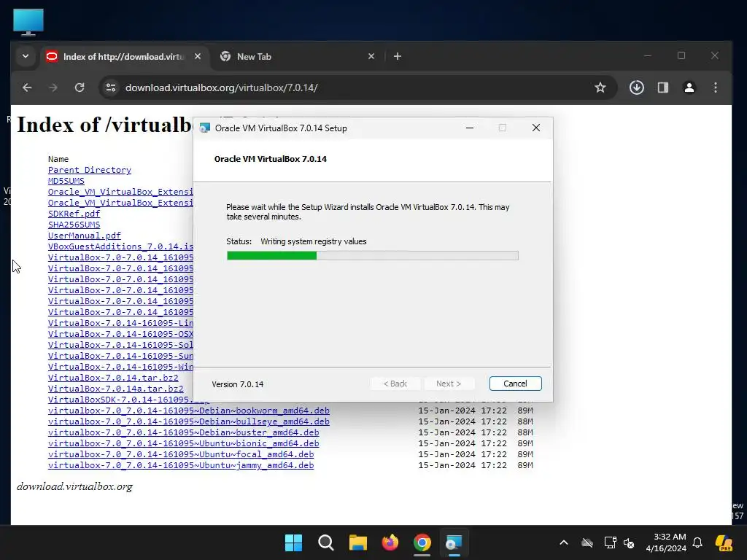Download the Ubuntu jammy amd64.deb package
Screen dimensions: 747x560
click(181, 465)
